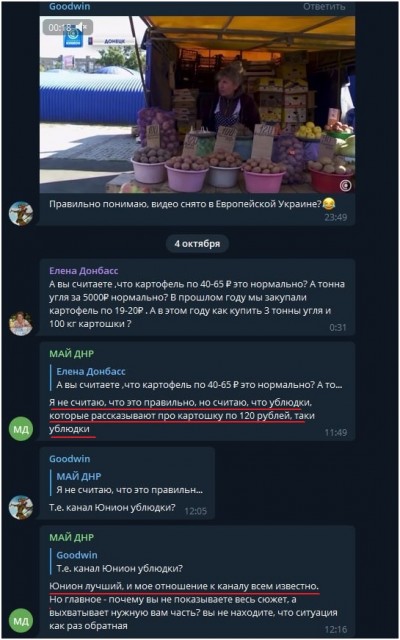Click green МД avatar beside 11:49 message
400x640 pixels.
coord(21,429)
